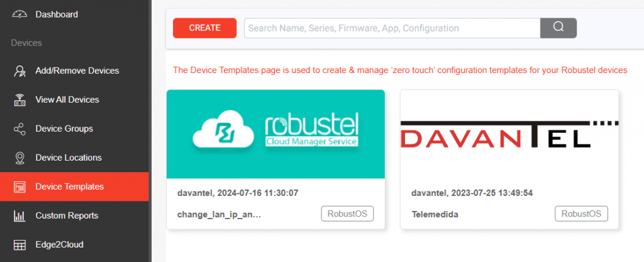Image resolution: width=644 pixels, height=262 pixels.
Task: Click the Device Groups share-nodes icon
Action: (x=19, y=128)
